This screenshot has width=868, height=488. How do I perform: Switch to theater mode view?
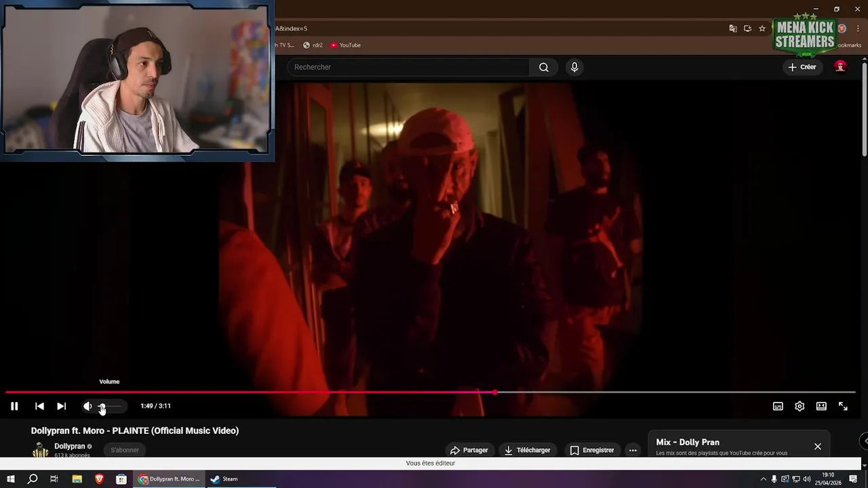821,406
